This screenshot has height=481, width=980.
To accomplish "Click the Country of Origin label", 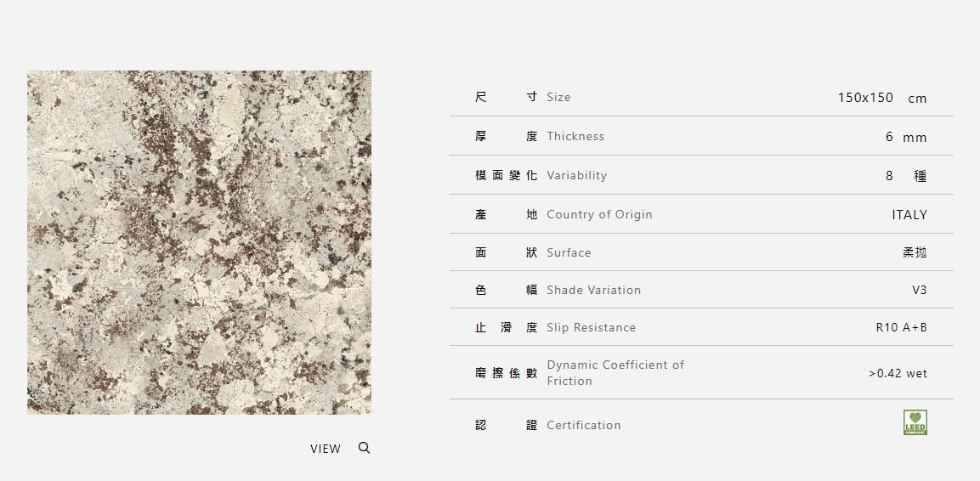I will pos(599,214).
